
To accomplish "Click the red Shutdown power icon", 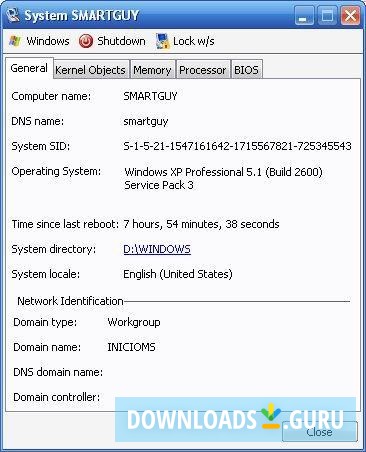I will (x=86, y=41).
